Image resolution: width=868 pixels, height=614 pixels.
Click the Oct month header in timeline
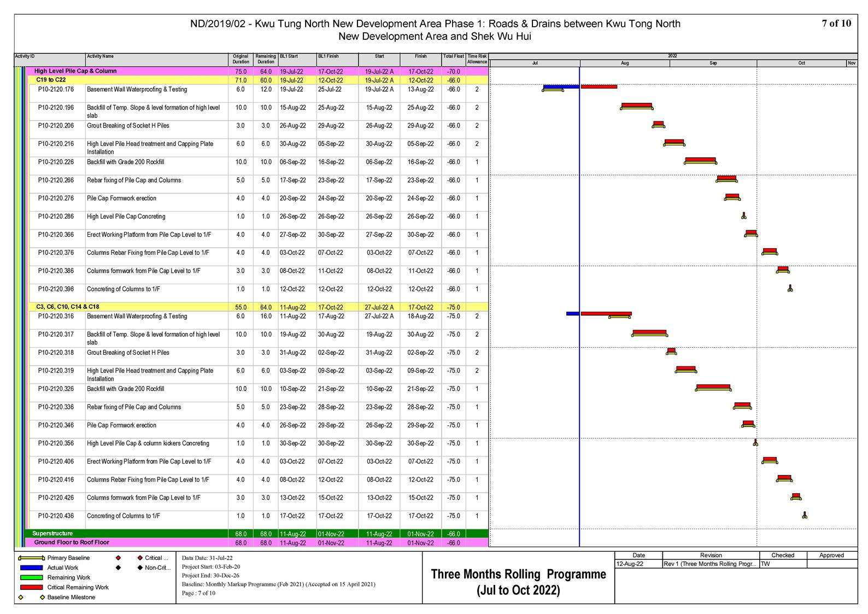tap(802, 63)
